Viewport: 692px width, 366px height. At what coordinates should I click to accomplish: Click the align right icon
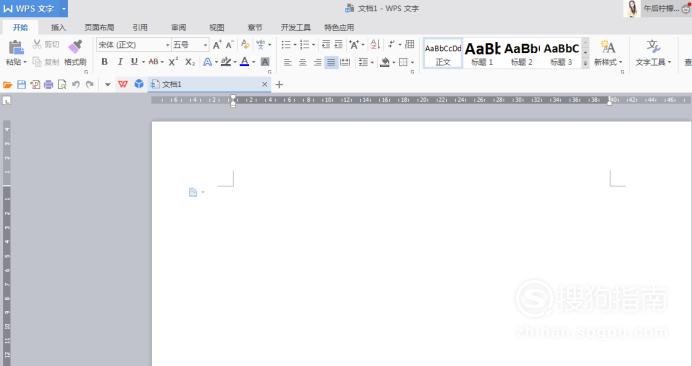317,62
